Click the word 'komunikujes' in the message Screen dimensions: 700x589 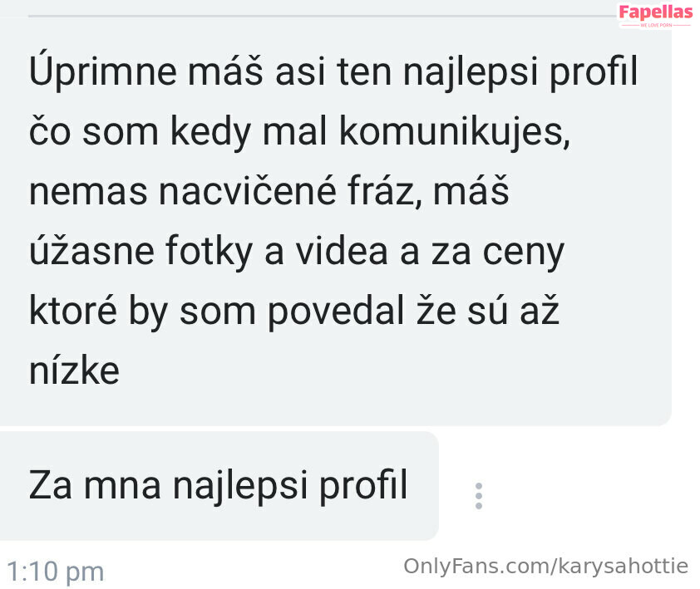click(x=455, y=132)
